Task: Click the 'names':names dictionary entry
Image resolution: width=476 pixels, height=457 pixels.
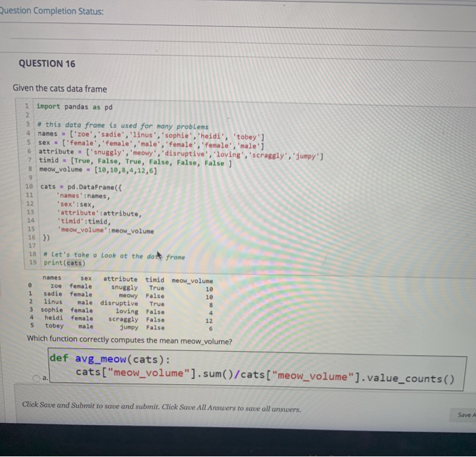Action: pos(83,196)
